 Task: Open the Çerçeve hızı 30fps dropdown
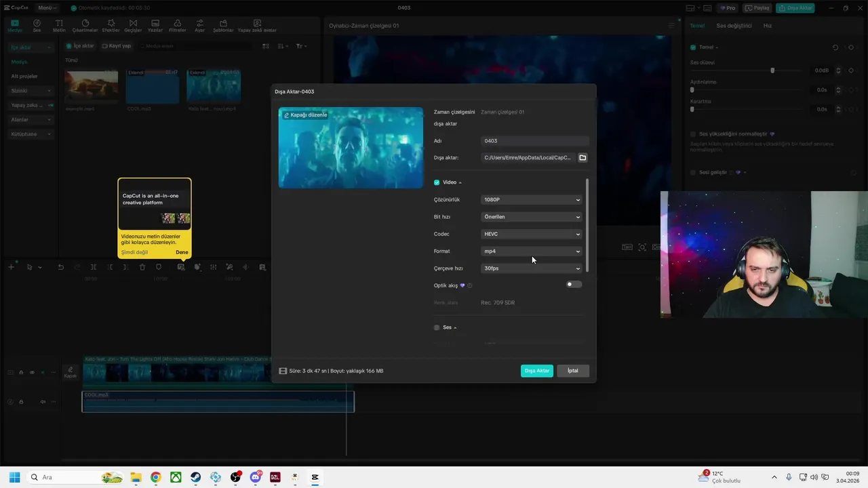pos(532,268)
